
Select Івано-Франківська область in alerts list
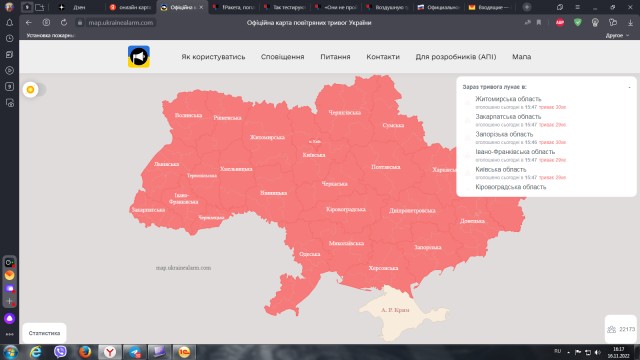point(515,151)
